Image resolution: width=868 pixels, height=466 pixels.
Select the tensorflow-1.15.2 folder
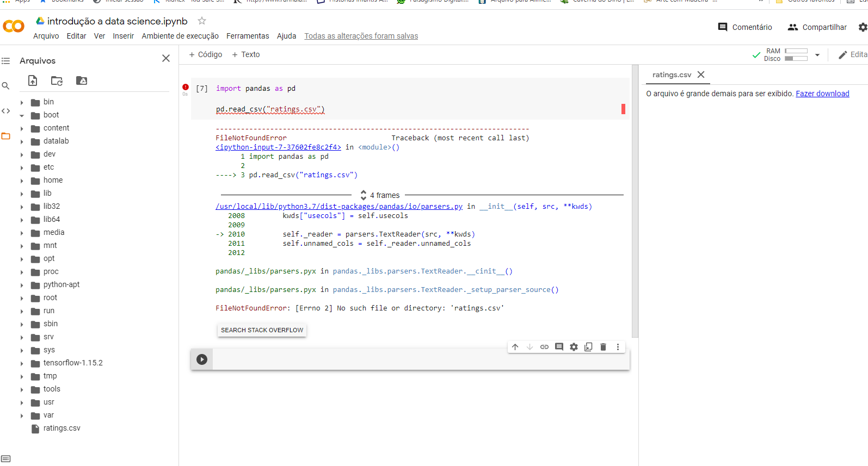point(73,363)
